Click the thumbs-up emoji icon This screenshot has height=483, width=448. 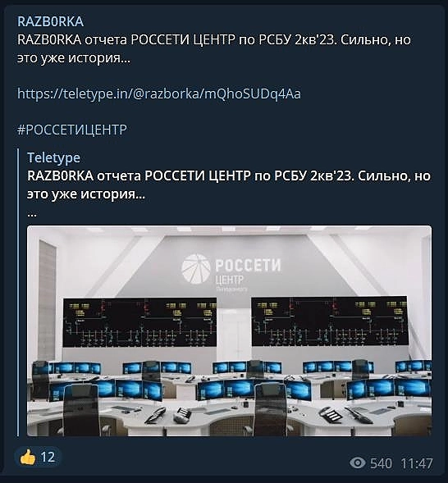pos(28,457)
